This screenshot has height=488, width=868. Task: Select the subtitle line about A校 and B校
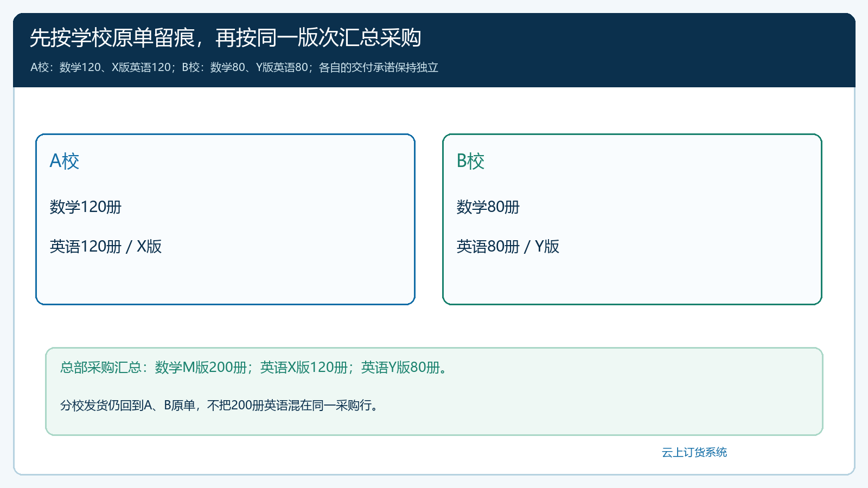coord(234,67)
